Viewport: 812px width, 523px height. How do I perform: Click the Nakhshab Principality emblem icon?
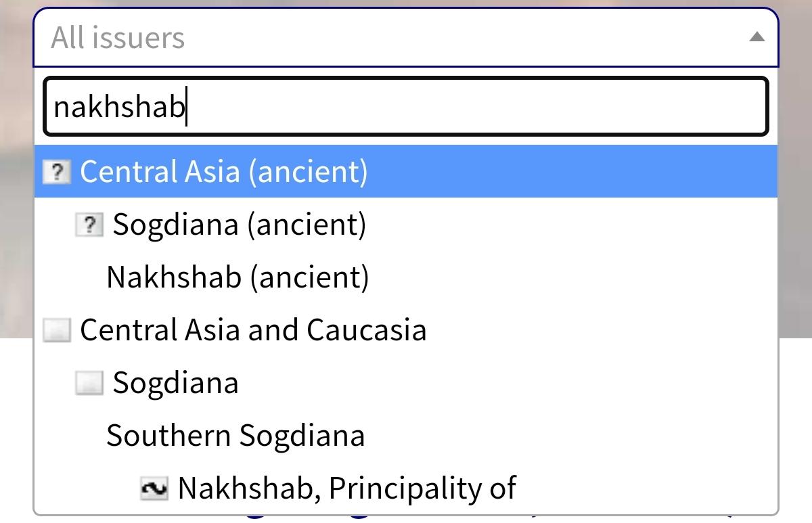pos(154,488)
